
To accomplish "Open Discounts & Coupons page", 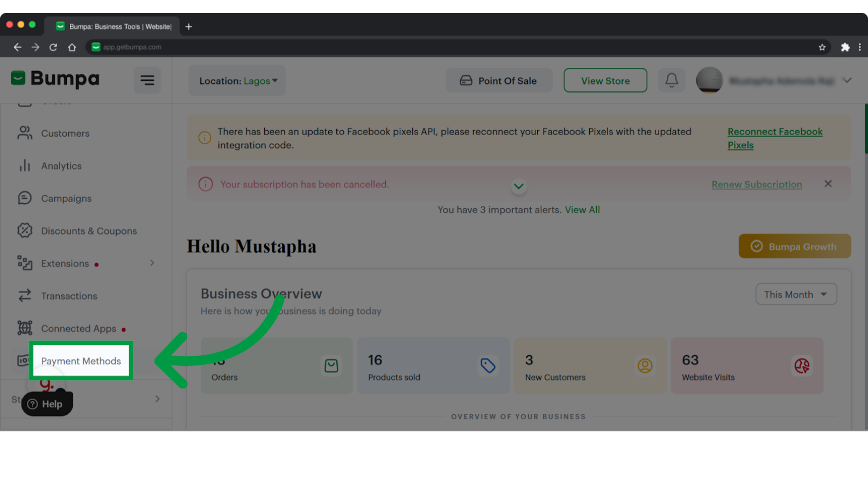I will [89, 231].
